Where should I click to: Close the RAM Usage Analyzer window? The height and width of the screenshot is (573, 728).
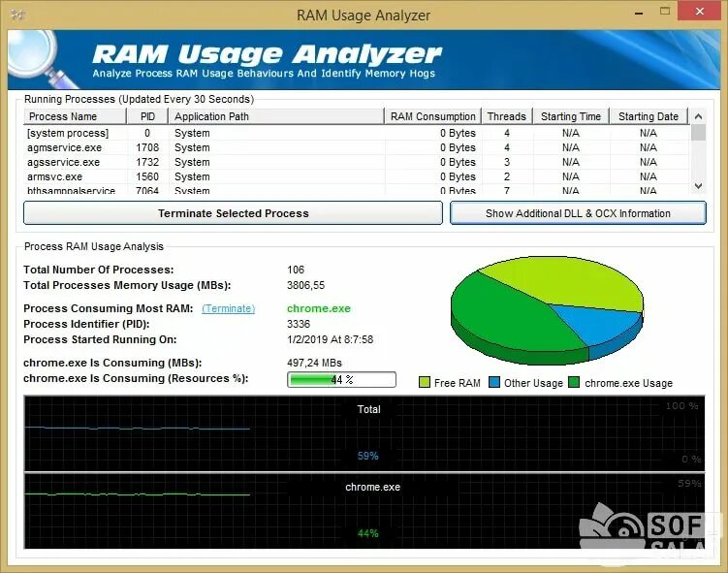point(700,11)
